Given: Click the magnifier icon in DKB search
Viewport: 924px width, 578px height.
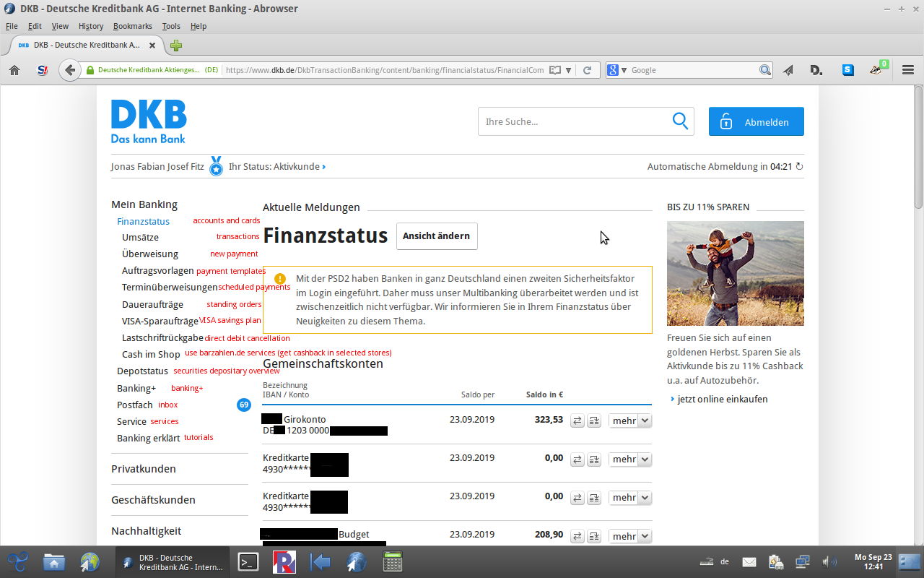Looking at the screenshot, I should click(680, 121).
